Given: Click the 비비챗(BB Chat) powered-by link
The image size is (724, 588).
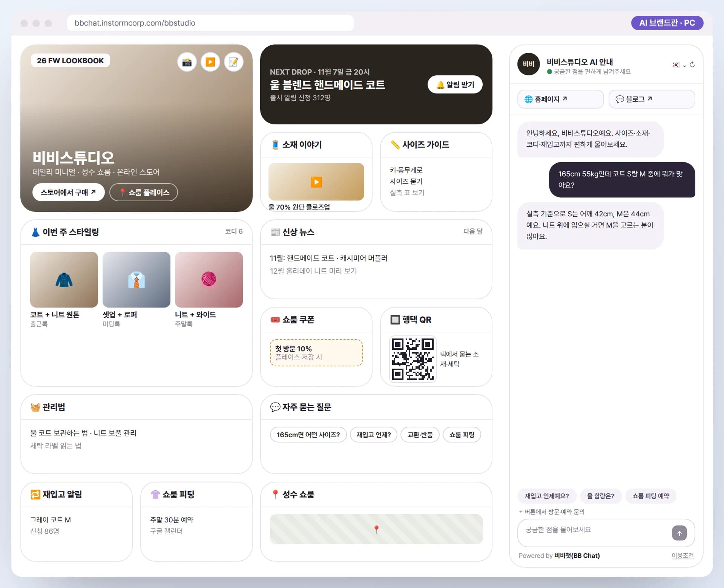Looking at the screenshot, I should click(x=577, y=556).
